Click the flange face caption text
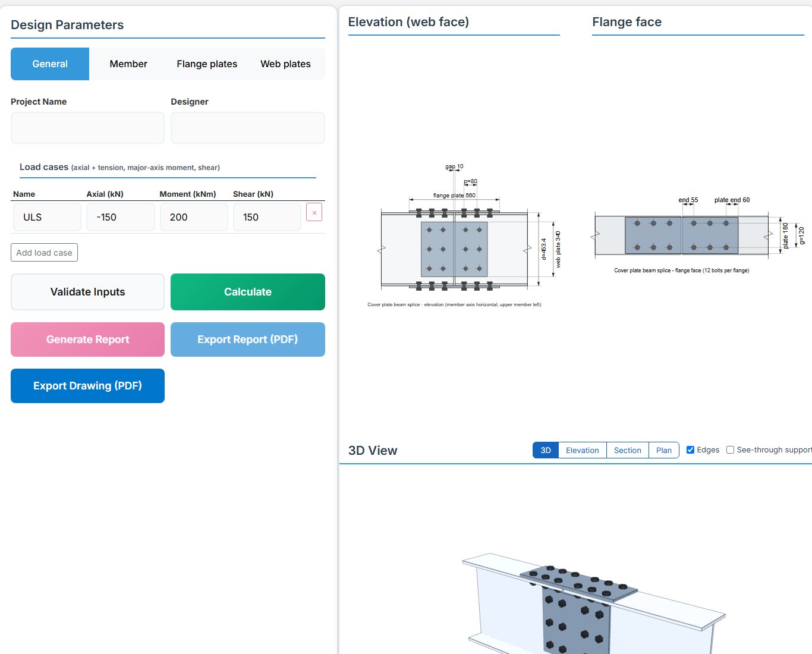 (x=681, y=271)
